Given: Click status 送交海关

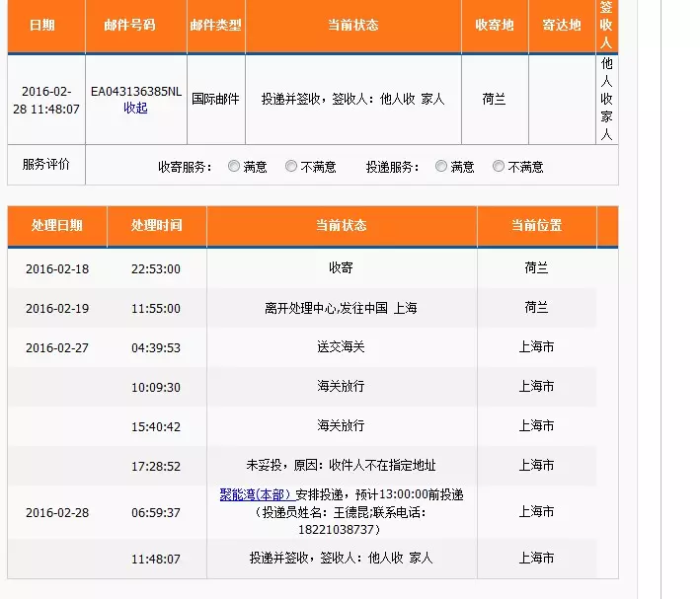Looking at the screenshot, I should (x=341, y=346).
